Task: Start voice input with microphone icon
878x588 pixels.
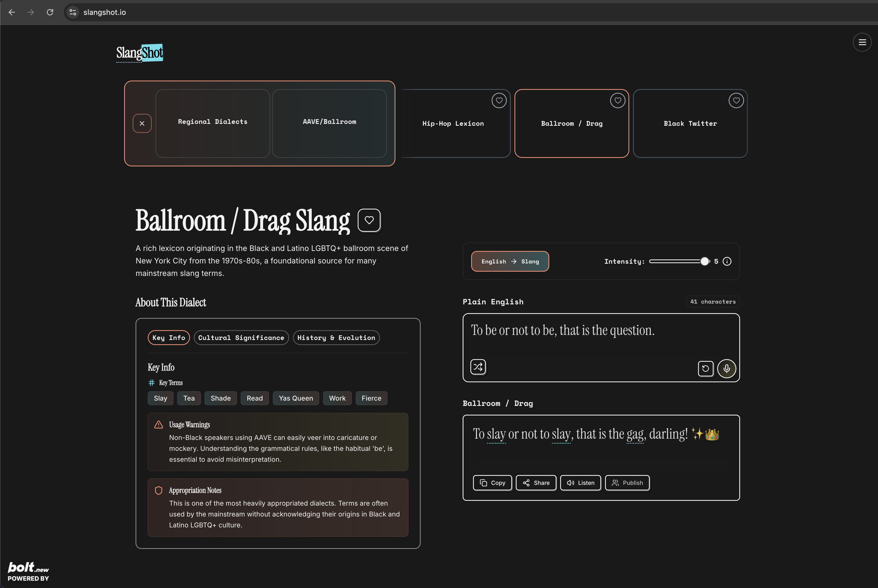Action: click(727, 368)
